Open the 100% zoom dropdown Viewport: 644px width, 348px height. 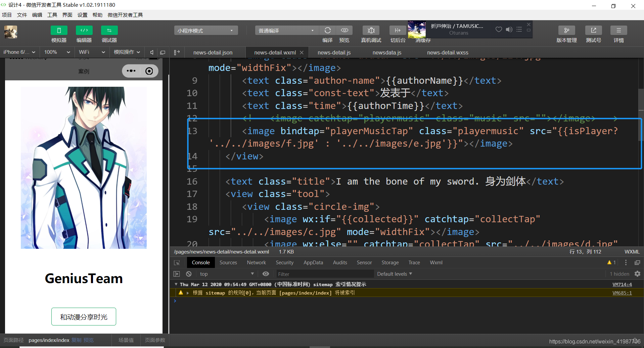coord(57,52)
